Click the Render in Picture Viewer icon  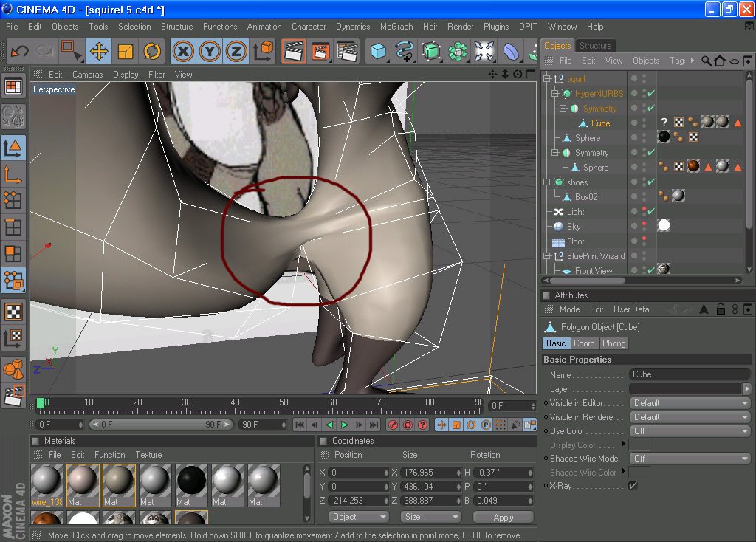coord(320,51)
